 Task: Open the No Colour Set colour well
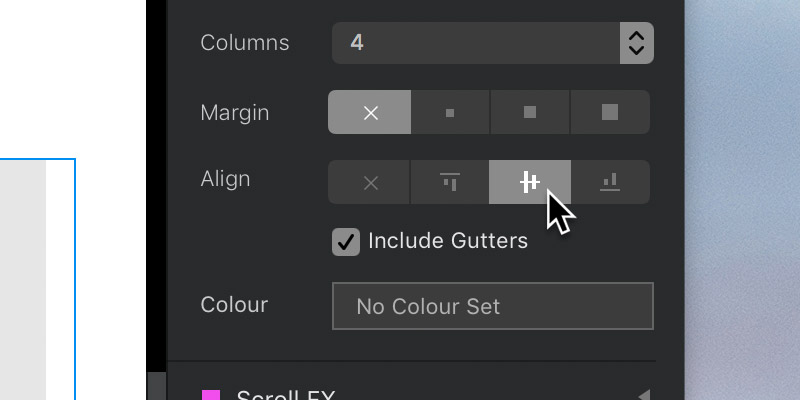click(x=493, y=306)
